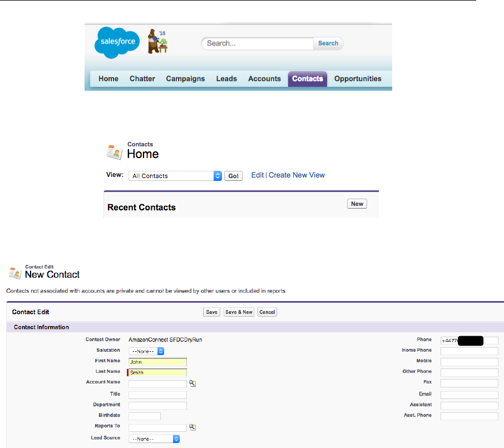The height and width of the screenshot is (448, 504).
Task: Select the Accounts tab
Action: tap(265, 79)
